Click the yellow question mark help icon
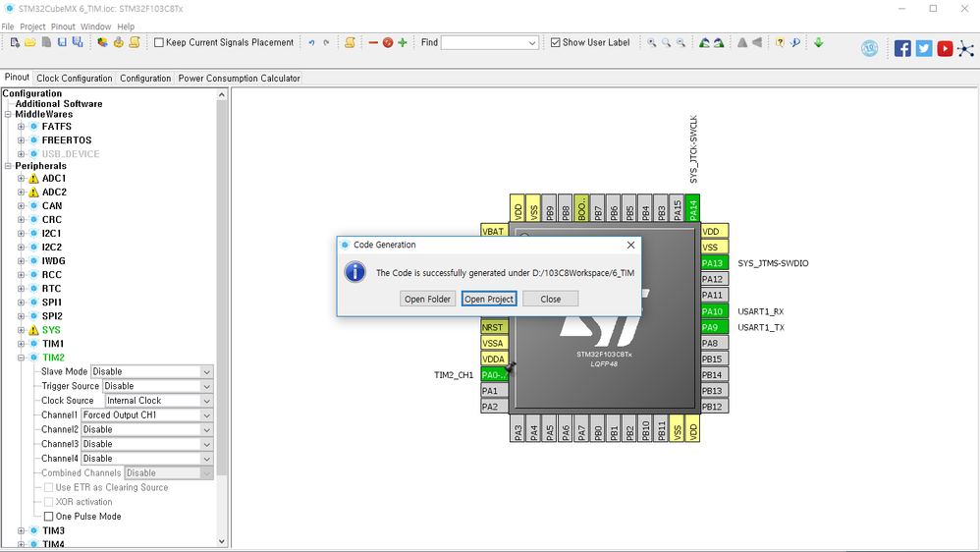The width and height of the screenshot is (980, 552). pos(780,42)
